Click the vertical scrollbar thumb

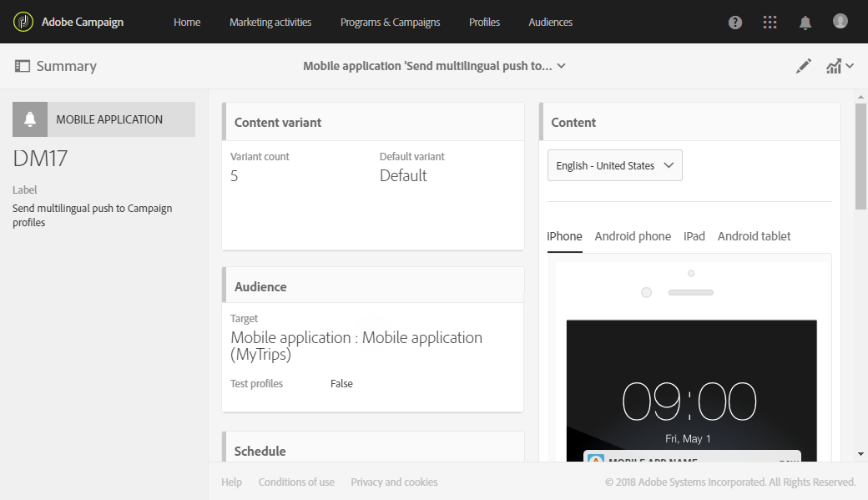click(x=860, y=157)
